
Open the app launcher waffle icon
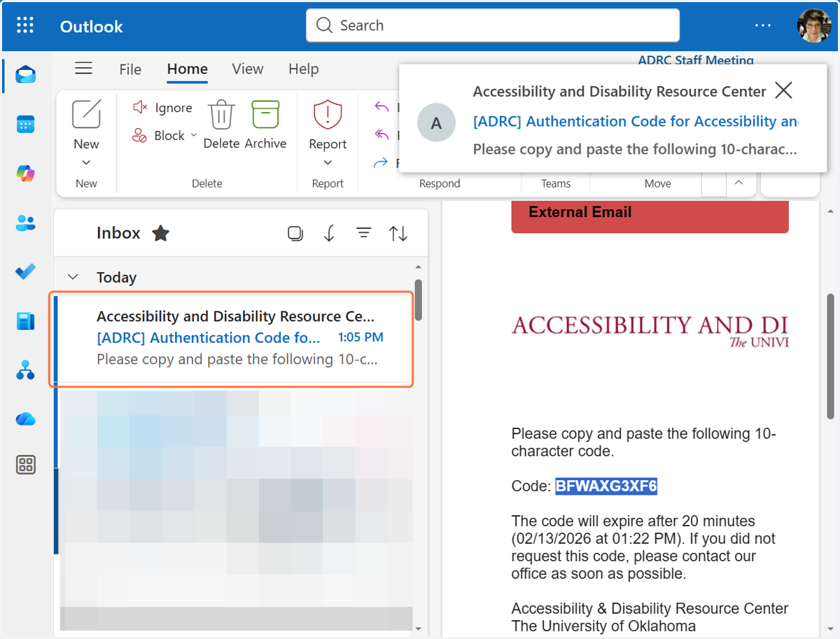[x=25, y=26]
